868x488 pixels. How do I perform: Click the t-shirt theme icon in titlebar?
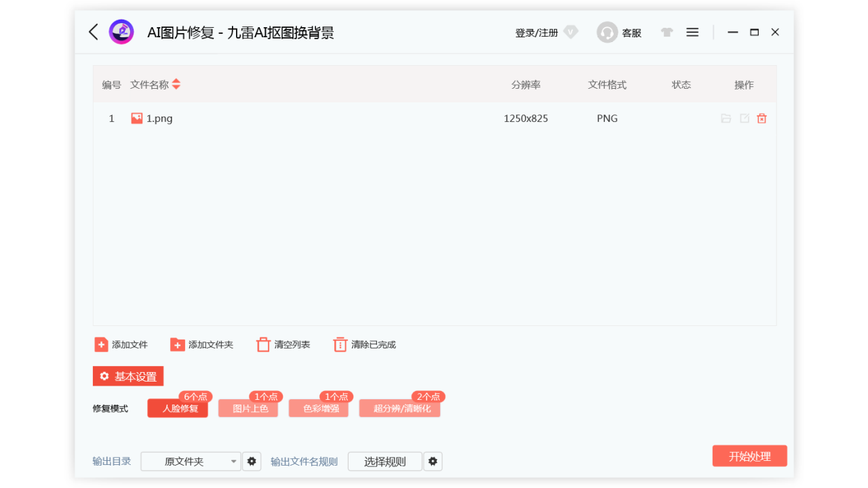click(x=666, y=32)
